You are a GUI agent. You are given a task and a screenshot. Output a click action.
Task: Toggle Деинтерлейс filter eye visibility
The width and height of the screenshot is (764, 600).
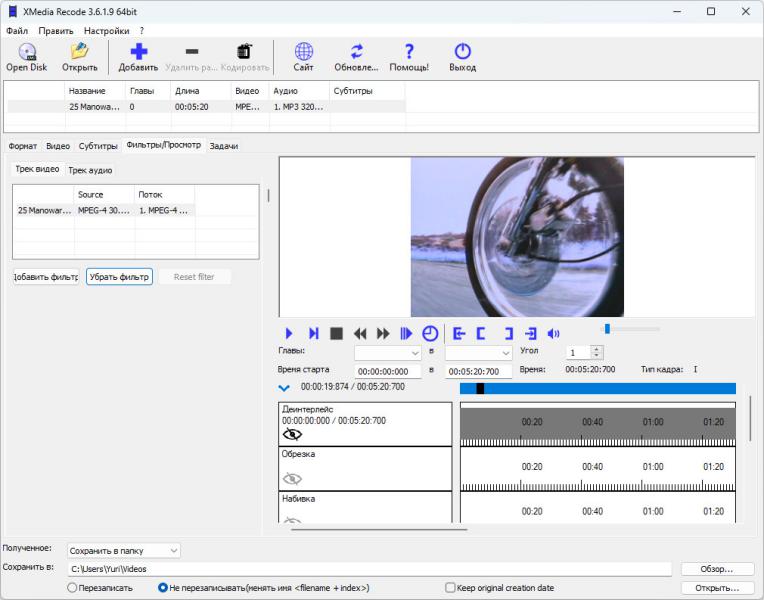pos(292,435)
